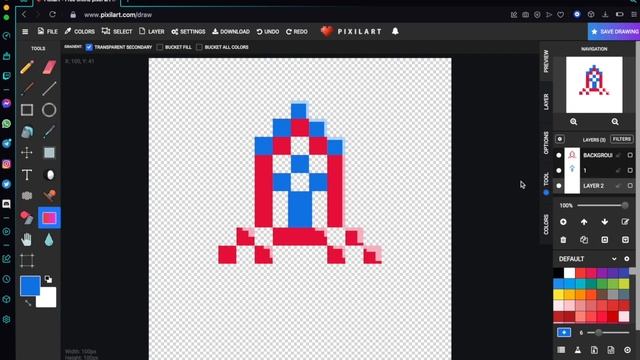This screenshot has width=640, height=360.
Task: Select the Selection marquee tool
Action: pyautogui.click(x=49, y=153)
